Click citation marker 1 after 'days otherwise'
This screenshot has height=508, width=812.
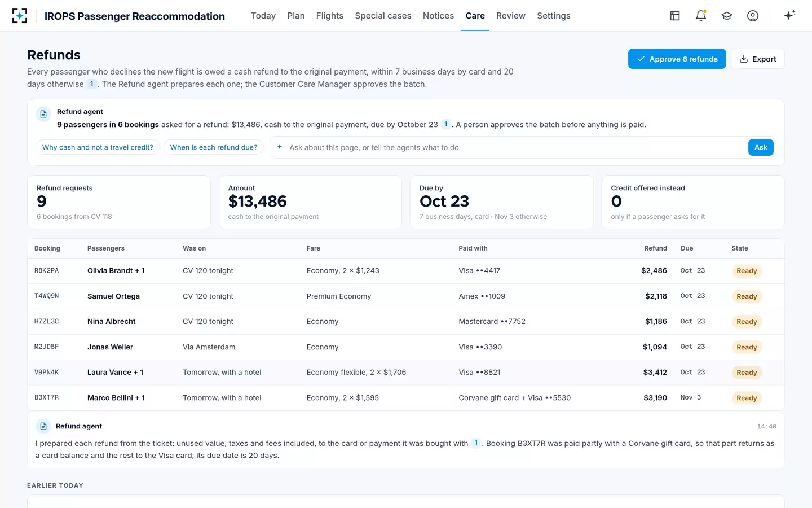click(x=92, y=84)
